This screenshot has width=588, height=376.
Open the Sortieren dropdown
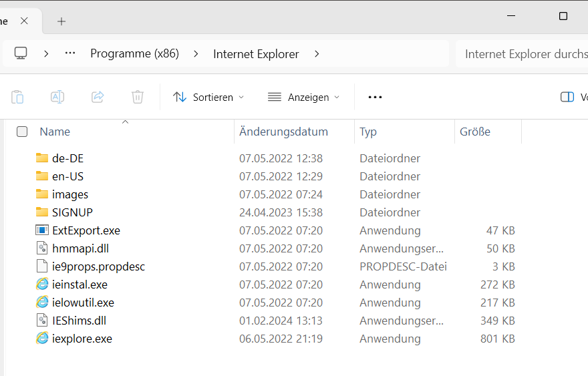(x=208, y=97)
